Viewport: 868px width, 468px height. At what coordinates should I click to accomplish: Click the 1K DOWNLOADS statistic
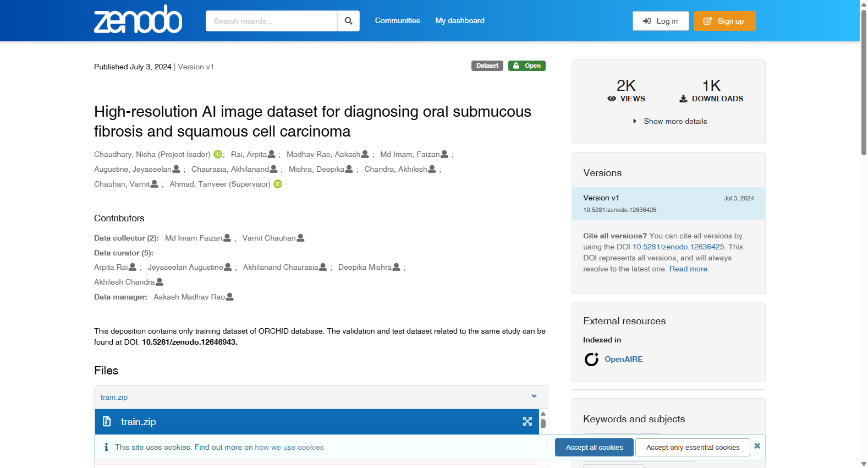pos(711,91)
